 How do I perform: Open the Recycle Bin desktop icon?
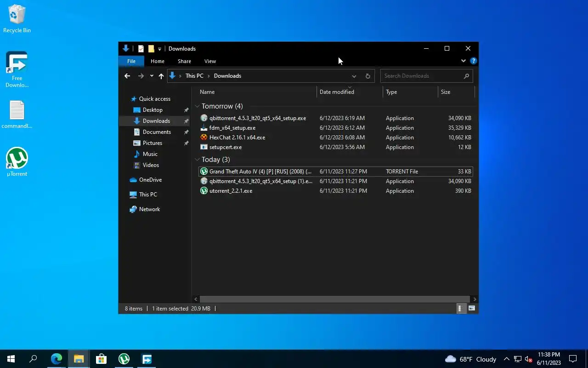17,19
